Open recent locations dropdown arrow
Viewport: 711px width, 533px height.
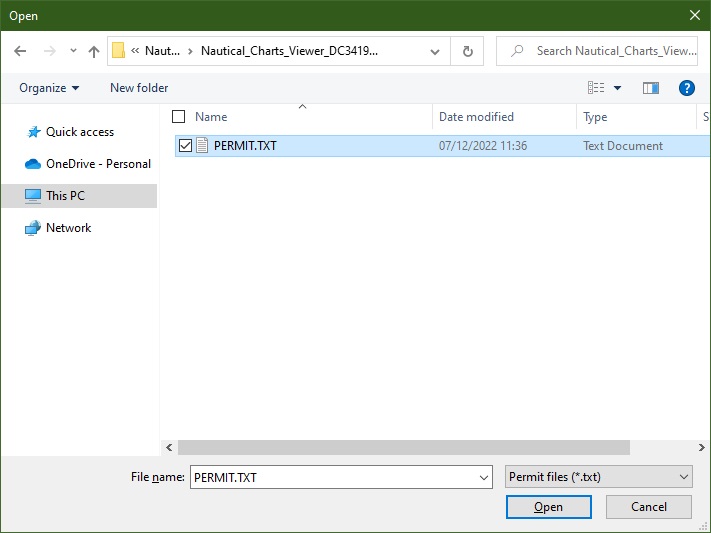[73, 51]
